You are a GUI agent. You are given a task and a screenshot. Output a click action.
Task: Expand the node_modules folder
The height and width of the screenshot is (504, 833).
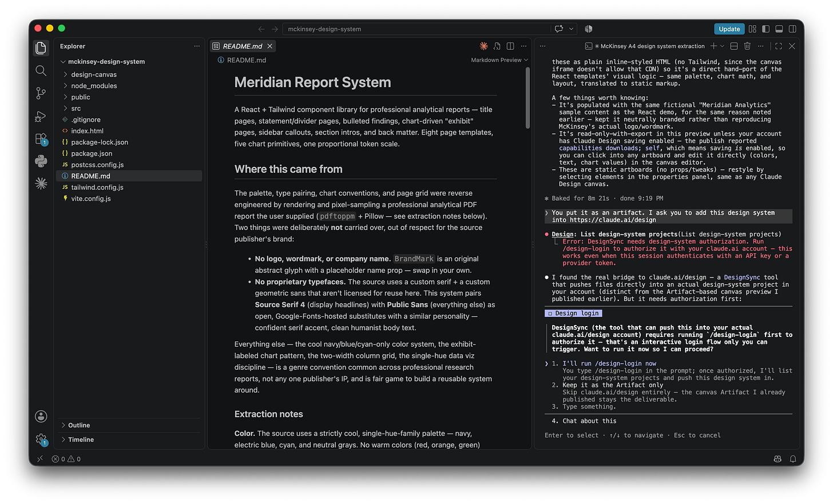(65, 86)
